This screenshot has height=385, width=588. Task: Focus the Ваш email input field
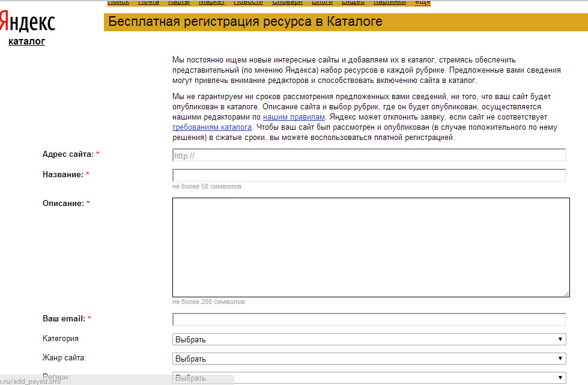coord(369,320)
